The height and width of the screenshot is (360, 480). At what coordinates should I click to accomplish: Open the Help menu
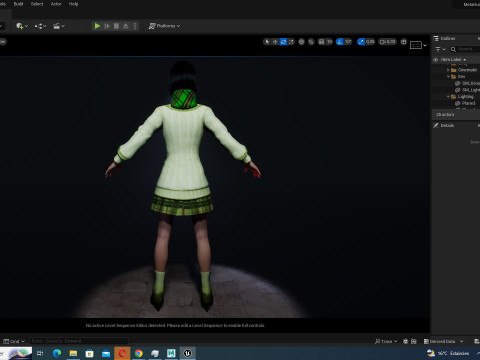click(x=73, y=4)
